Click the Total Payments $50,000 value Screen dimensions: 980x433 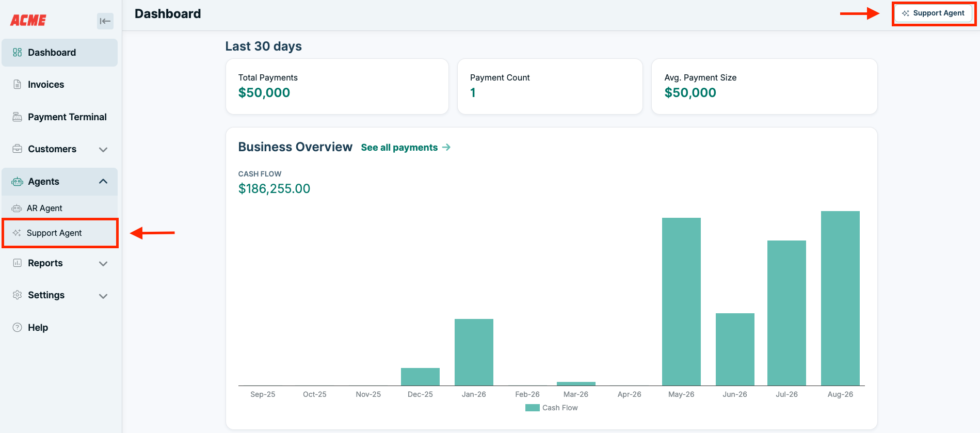tap(264, 93)
